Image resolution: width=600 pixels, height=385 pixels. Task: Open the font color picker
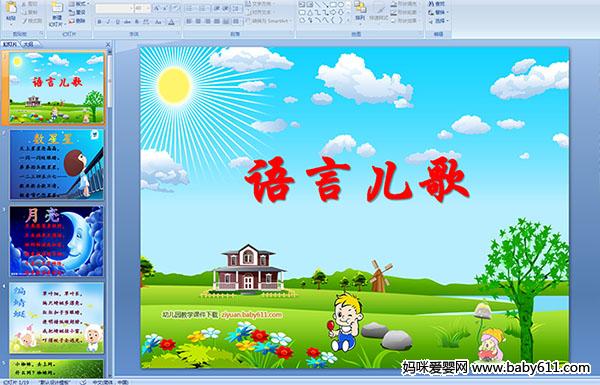coord(172,22)
